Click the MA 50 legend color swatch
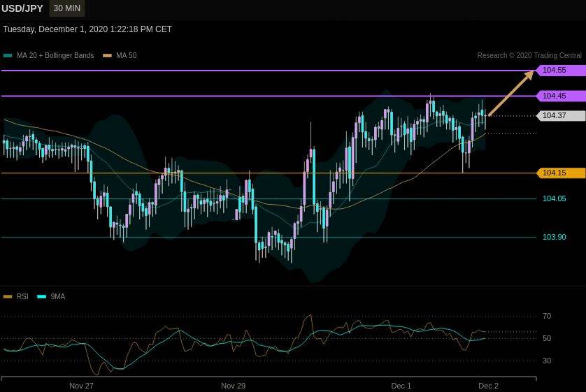This screenshot has width=586, height=392. 107,56
